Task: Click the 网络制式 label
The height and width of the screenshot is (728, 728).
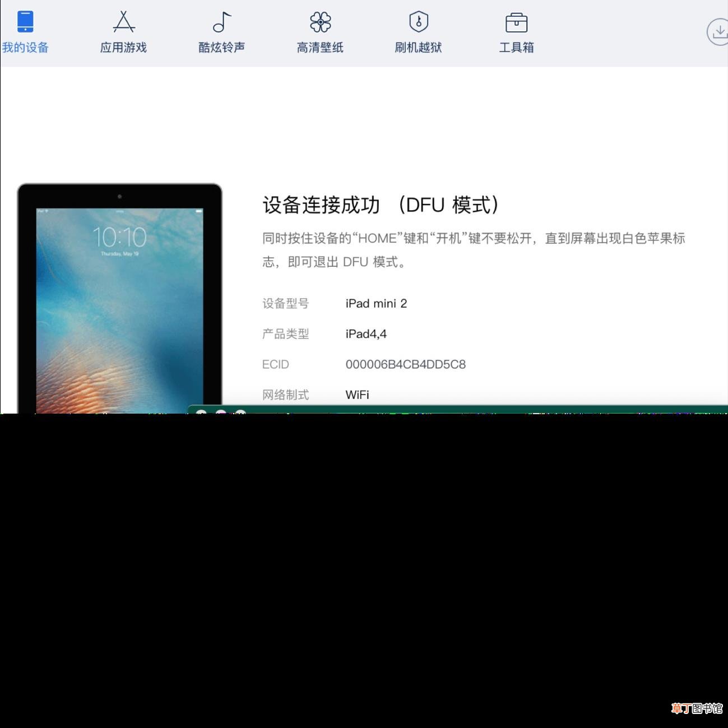Action: click(x=286, y=395)
